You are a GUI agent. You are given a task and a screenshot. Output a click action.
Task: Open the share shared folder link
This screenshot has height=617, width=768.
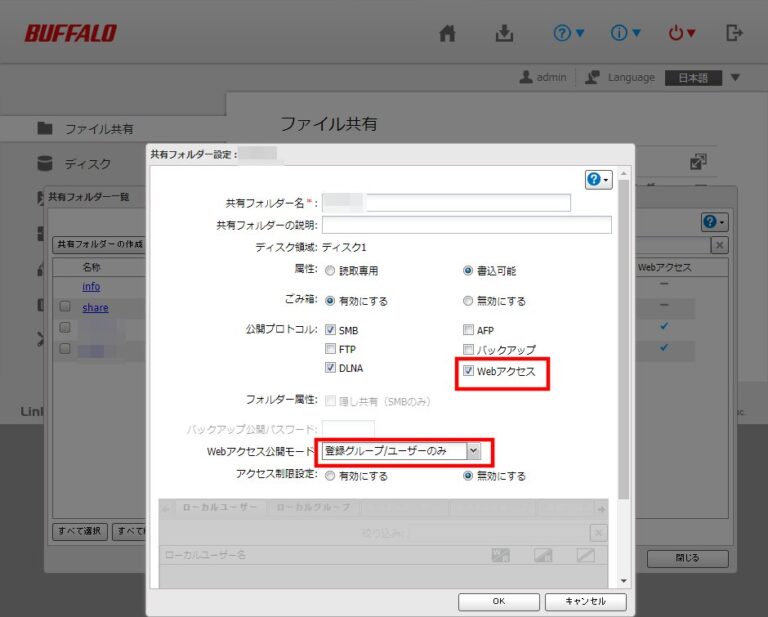(x=95, y=308)
